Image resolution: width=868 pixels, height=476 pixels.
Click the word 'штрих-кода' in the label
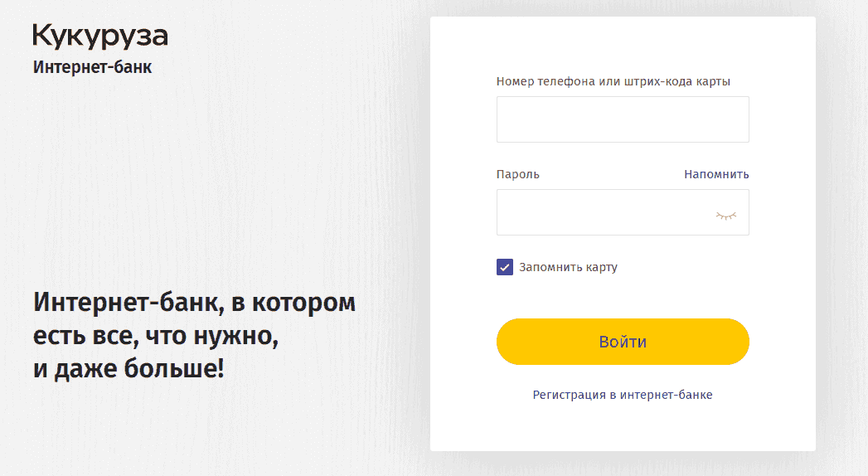[x=664, y=81]
